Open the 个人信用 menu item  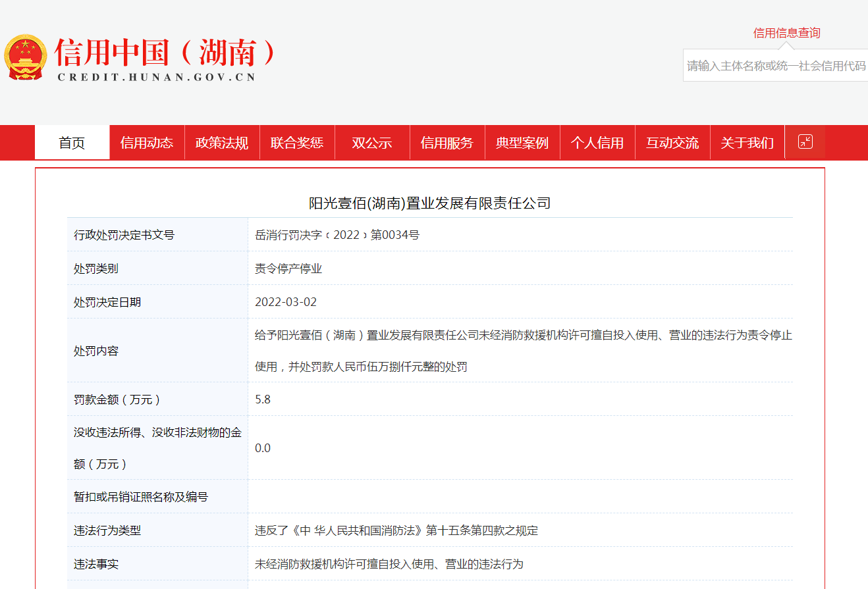(597, 143)
